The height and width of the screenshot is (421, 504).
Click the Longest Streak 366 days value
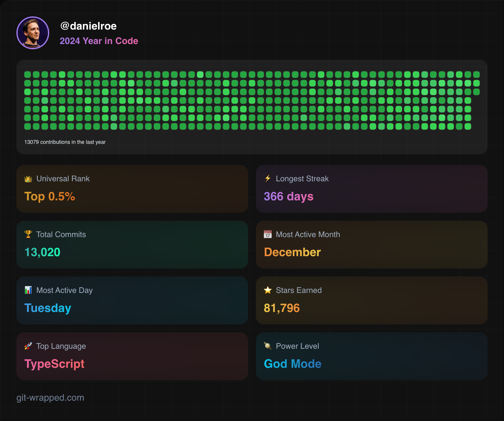(x=288, y=196)
